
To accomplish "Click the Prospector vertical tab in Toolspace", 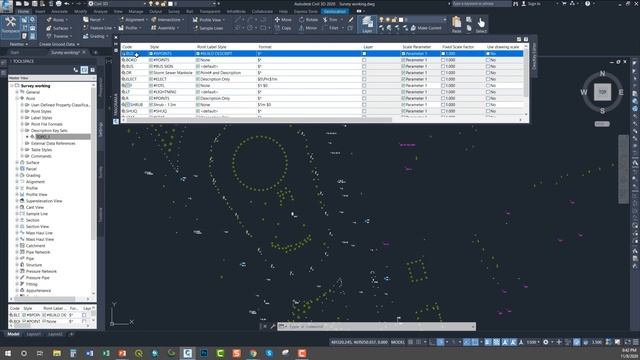I will point(101,87).
